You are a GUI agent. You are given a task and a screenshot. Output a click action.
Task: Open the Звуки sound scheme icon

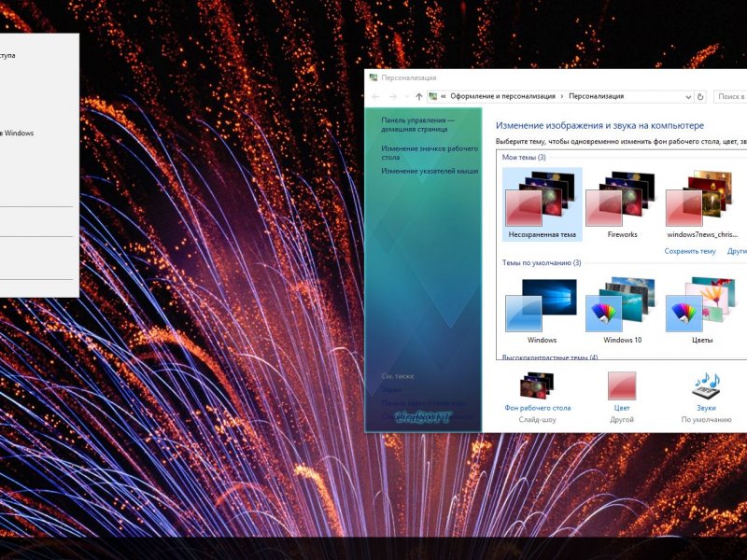tap(706, 385)
